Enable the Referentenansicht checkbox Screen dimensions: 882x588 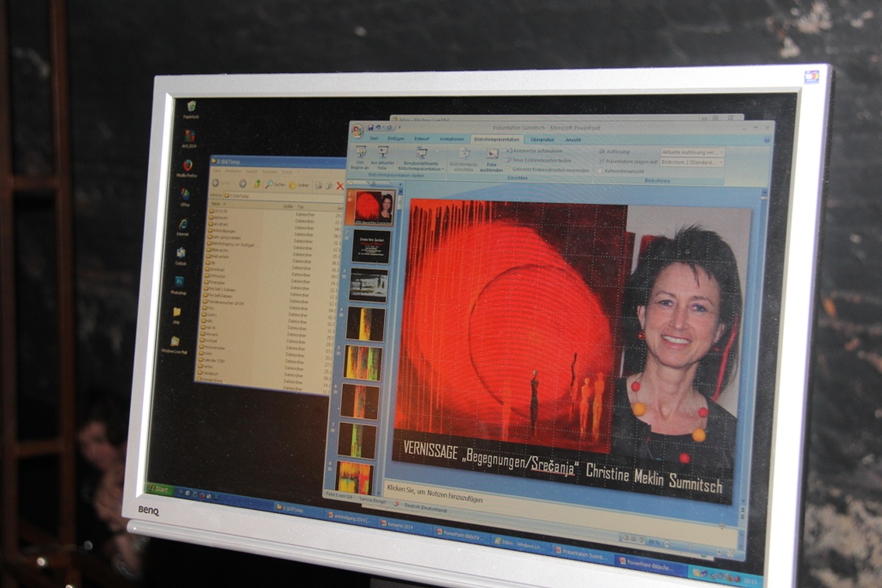click(599, 171)
